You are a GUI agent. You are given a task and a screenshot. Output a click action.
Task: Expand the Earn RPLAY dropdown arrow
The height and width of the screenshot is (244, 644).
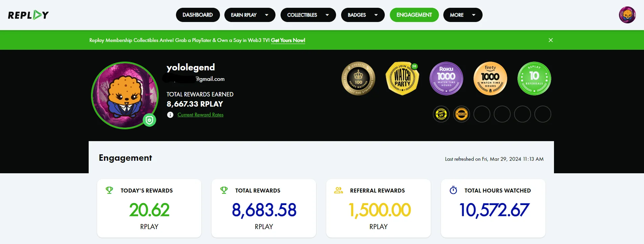tap(267, 15)
